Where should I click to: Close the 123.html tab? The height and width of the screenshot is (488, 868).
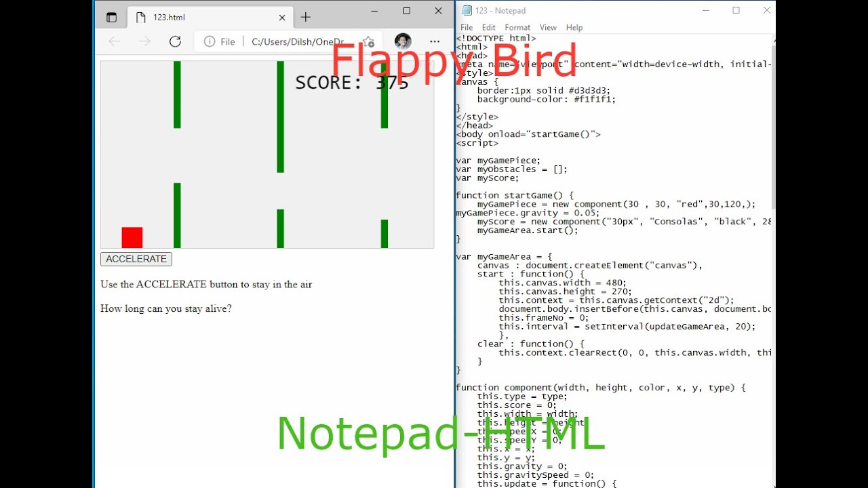[282, 18]
